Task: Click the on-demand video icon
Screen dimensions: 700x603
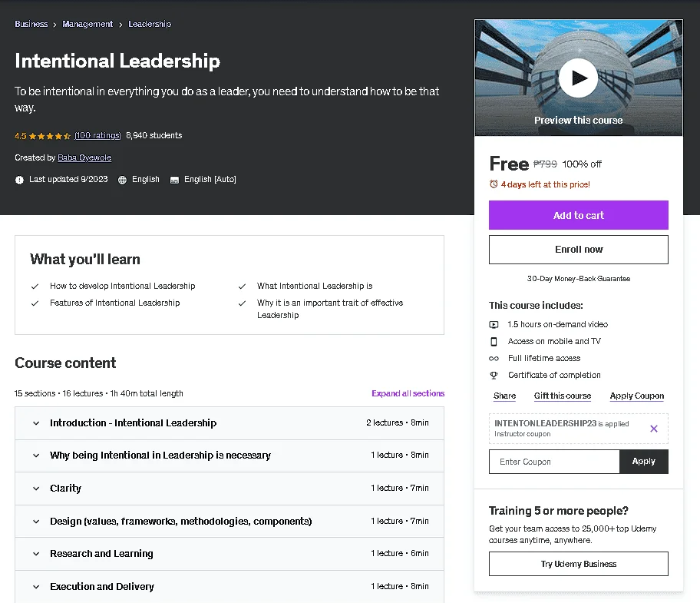Action: coord(494,325)
